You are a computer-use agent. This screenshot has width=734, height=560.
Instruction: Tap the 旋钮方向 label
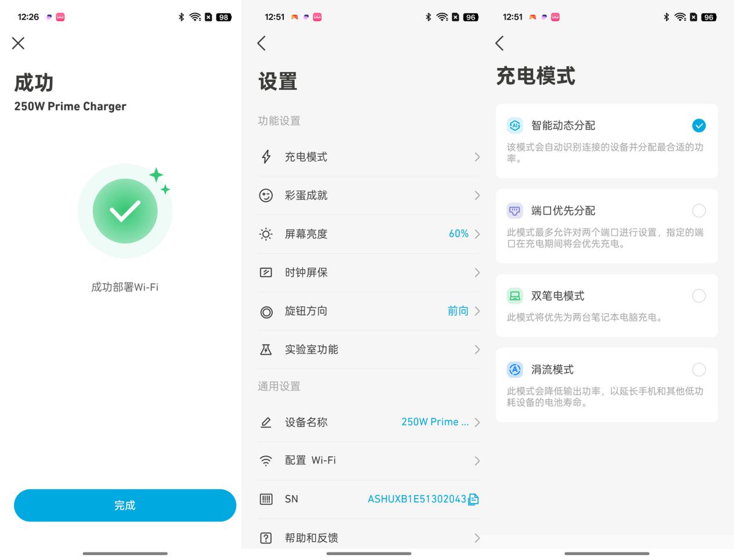point(306,311)
